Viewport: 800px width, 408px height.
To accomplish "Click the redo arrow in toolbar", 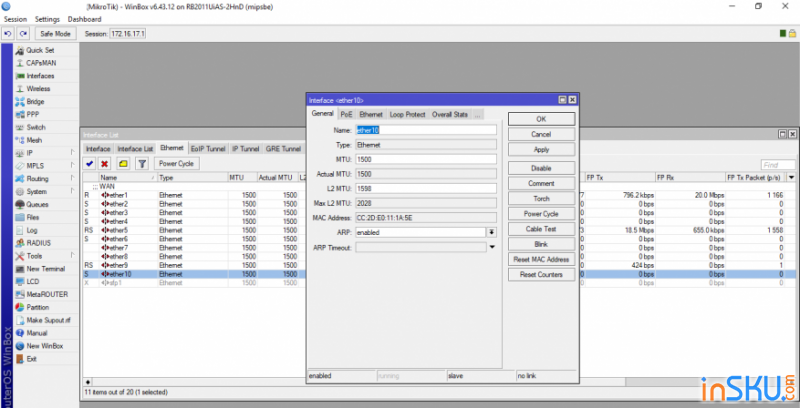I will pyautogui.click(x=23, y=34).
